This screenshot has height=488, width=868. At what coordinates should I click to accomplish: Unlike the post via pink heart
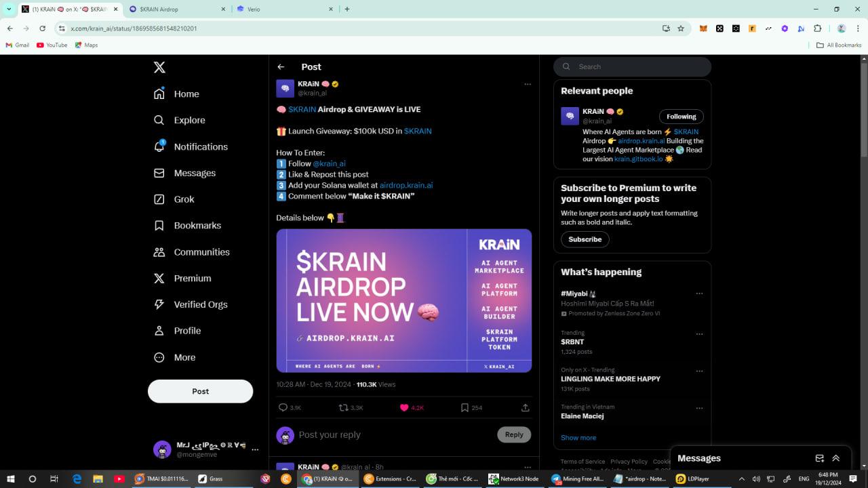(404, 407)
